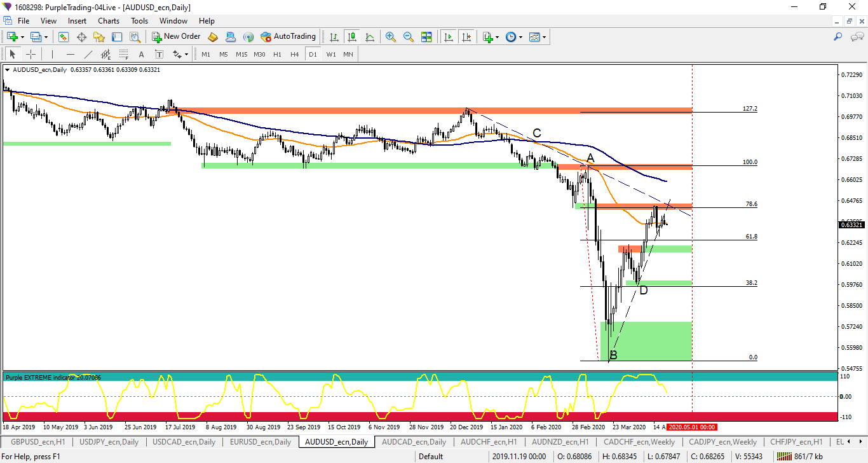The width and height of the screenshot is (868, 463).
Task: Select the equidistant channel tool
Action: tap(105, 54)
